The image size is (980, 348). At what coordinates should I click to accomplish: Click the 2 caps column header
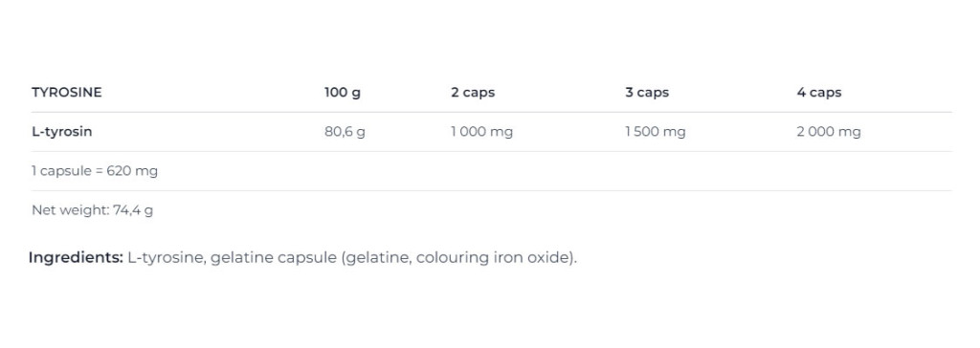tap(473, 93)
